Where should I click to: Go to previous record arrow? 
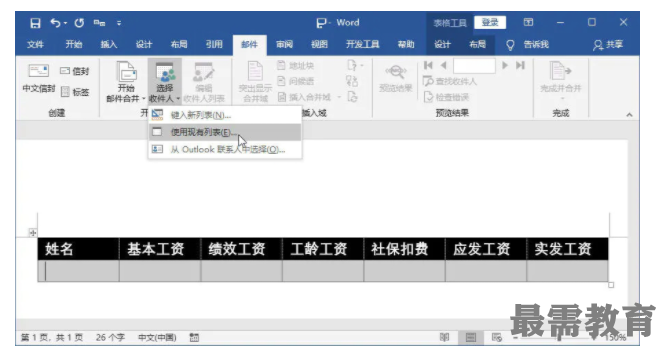pos(443,65)
